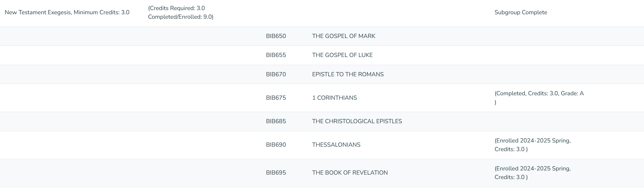
Task: Select THE GOSPEL OF MARK title
Action: [343, 36]
